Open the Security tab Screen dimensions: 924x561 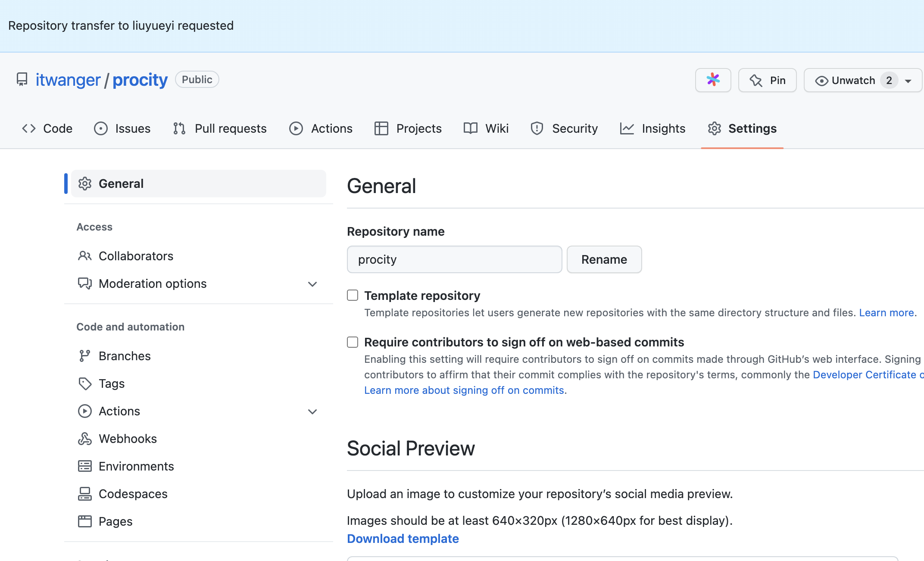pyautogui.click(x=564, y=128)
